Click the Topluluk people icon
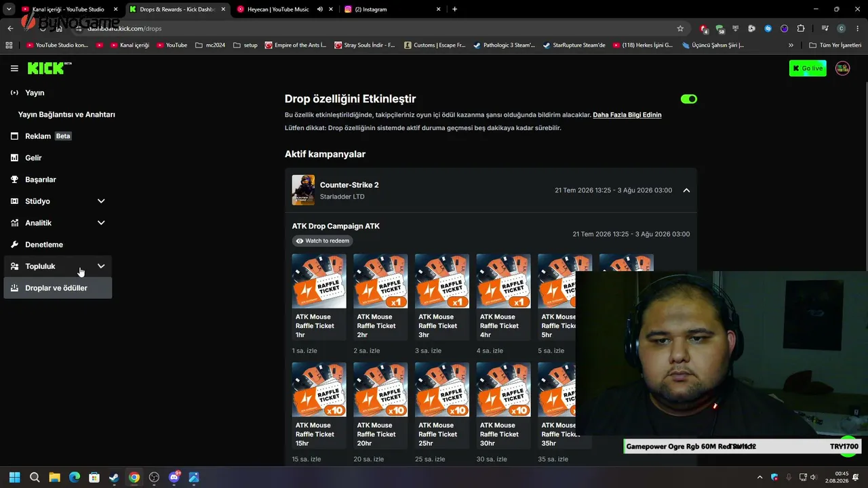The height and width of the screenshot is (488, 868). coord(14,266)
